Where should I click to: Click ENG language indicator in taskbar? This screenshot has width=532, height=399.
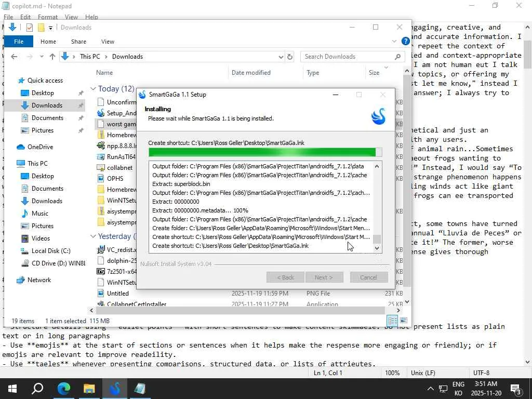point(458,384)
